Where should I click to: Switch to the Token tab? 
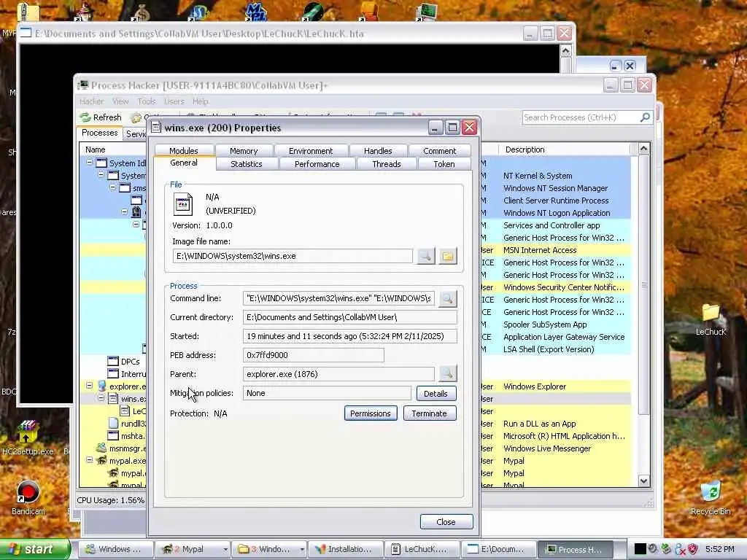coord(444,164)
